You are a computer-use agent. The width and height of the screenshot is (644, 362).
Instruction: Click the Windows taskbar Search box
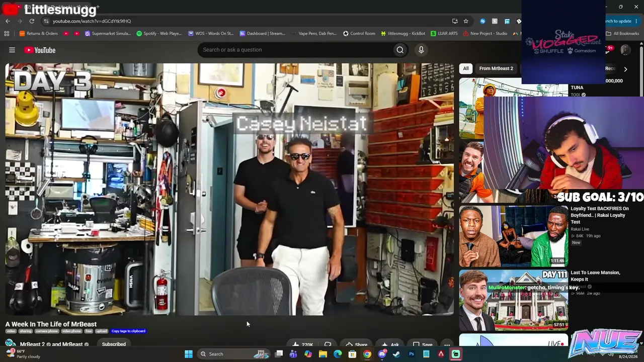coord(233,354)
